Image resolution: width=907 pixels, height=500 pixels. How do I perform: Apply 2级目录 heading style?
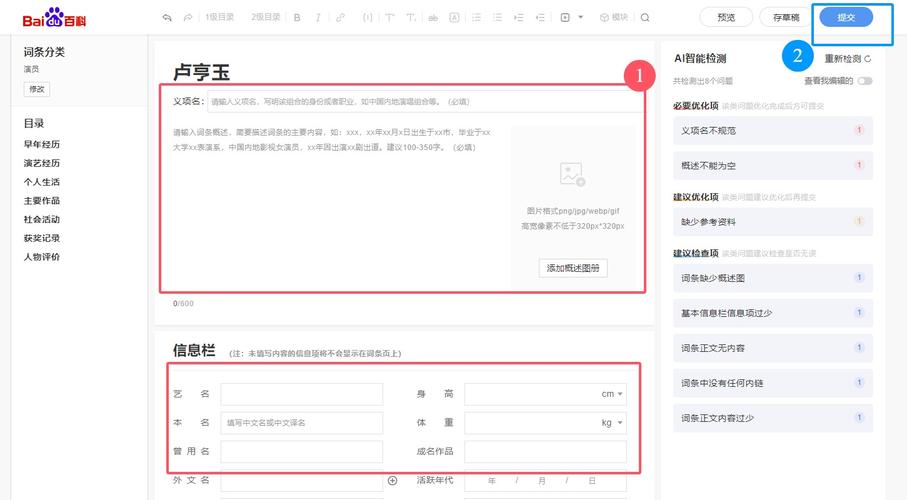tap(266, 17)
